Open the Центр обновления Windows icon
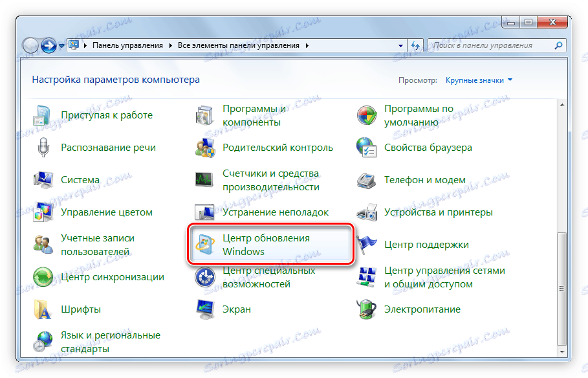 (x=205, y=245)
